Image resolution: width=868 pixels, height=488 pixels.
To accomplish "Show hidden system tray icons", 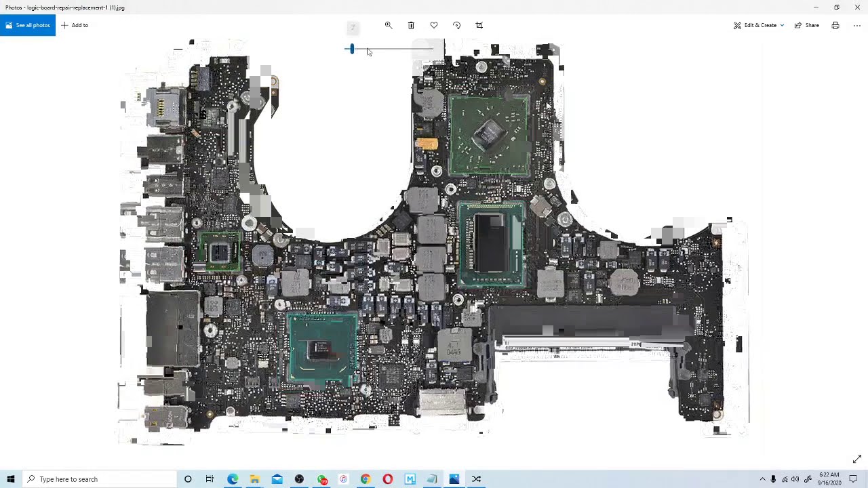I will (762, 479).
